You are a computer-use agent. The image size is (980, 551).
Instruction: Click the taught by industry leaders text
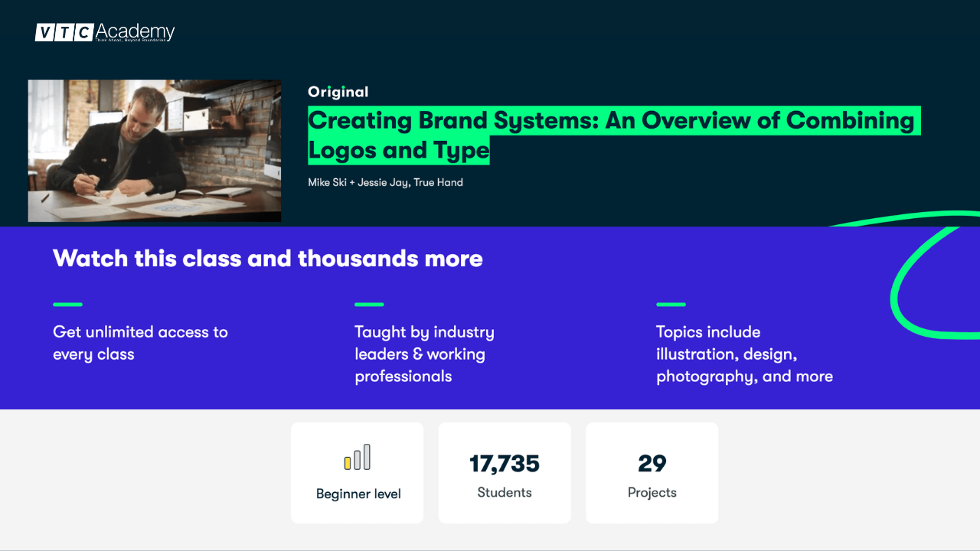click(x=424, y=354)
